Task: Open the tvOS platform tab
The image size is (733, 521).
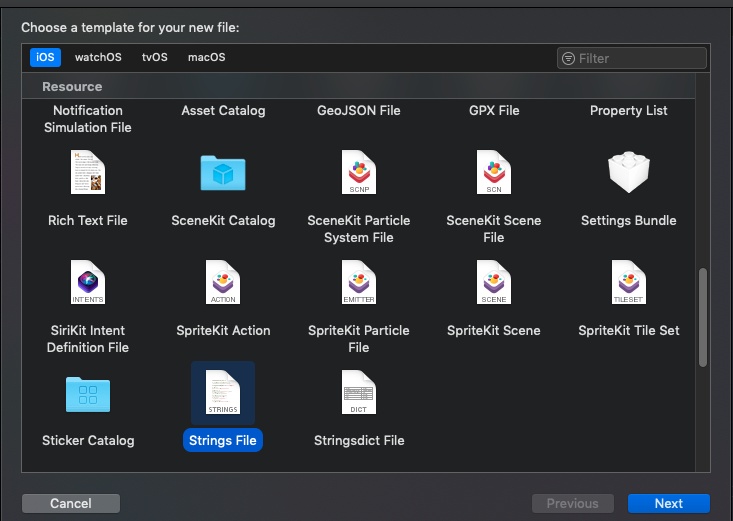Action: pos(155,57)
